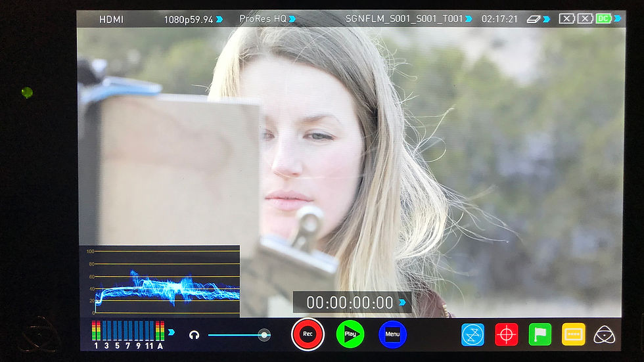Tap the red crosshair focus-assist icon

click(x=507, y=334)
